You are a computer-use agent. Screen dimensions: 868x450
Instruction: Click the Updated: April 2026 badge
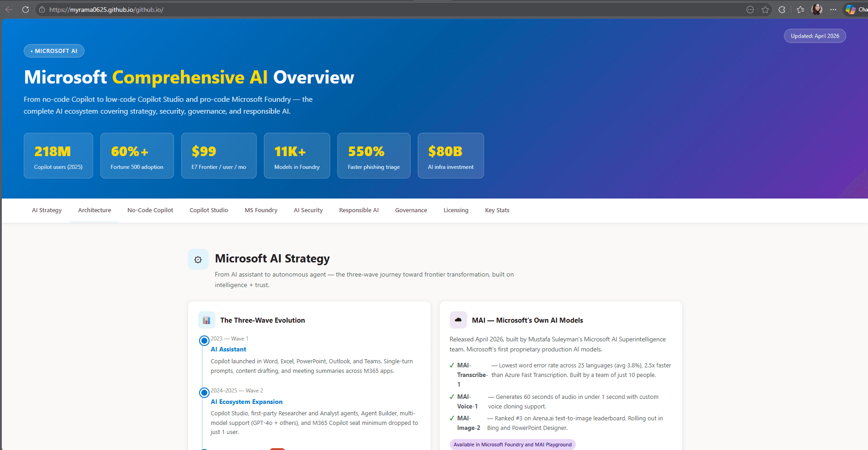[x=815, y=36]
